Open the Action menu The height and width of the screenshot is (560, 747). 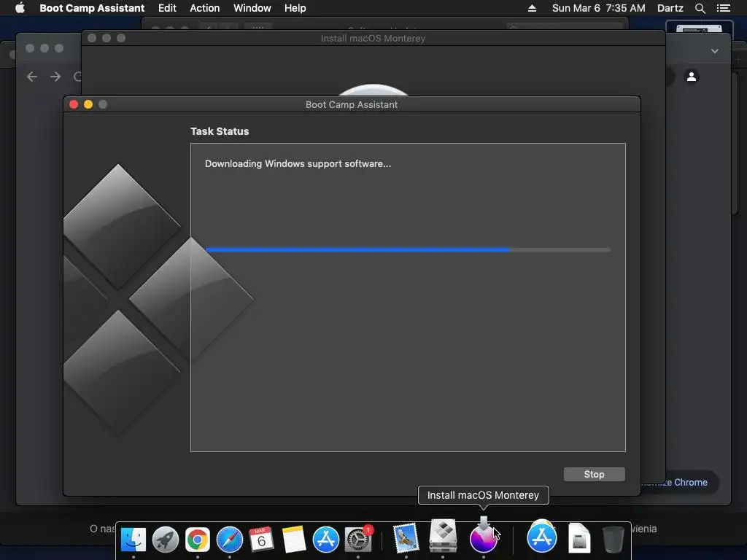pyautogui.click(x=205, y=8)
